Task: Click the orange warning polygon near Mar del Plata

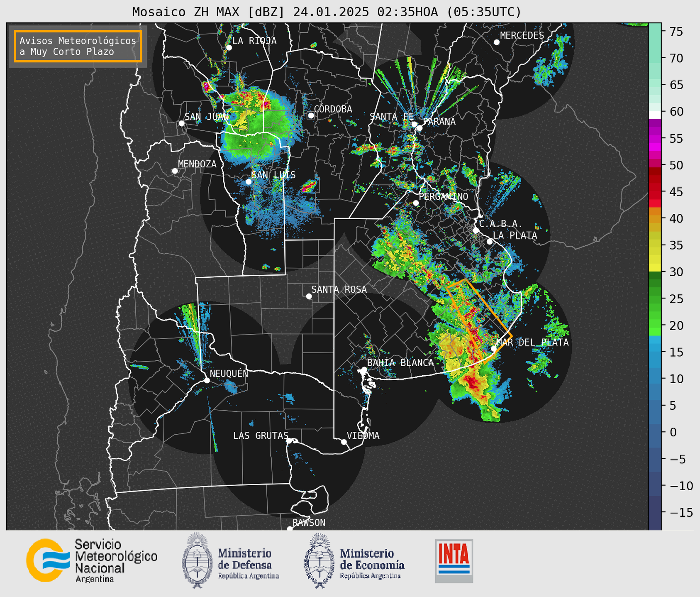Action: coord(479,321)
